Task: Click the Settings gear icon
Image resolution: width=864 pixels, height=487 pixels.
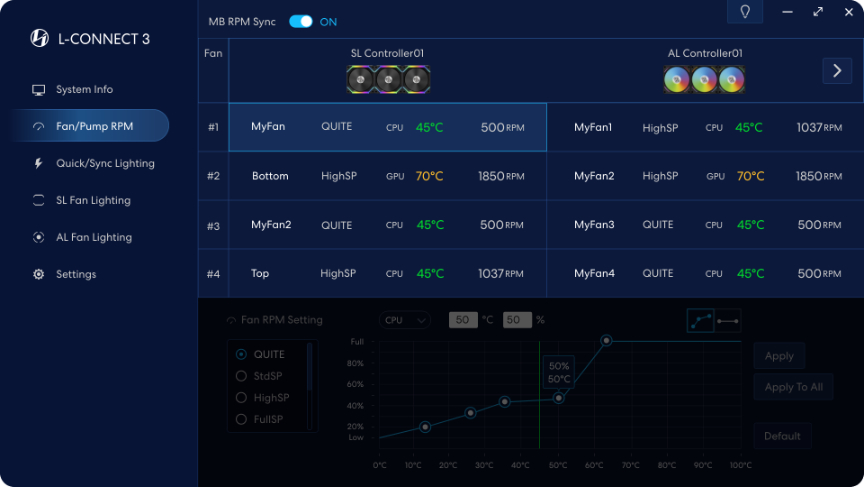Action: click(38, 274)
